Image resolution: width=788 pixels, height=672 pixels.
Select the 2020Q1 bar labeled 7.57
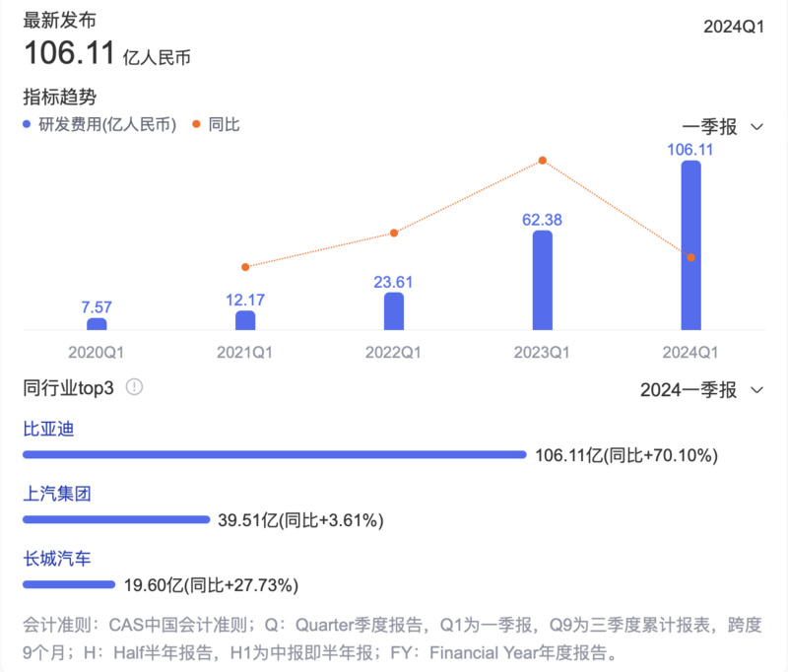tap(97, 324)
